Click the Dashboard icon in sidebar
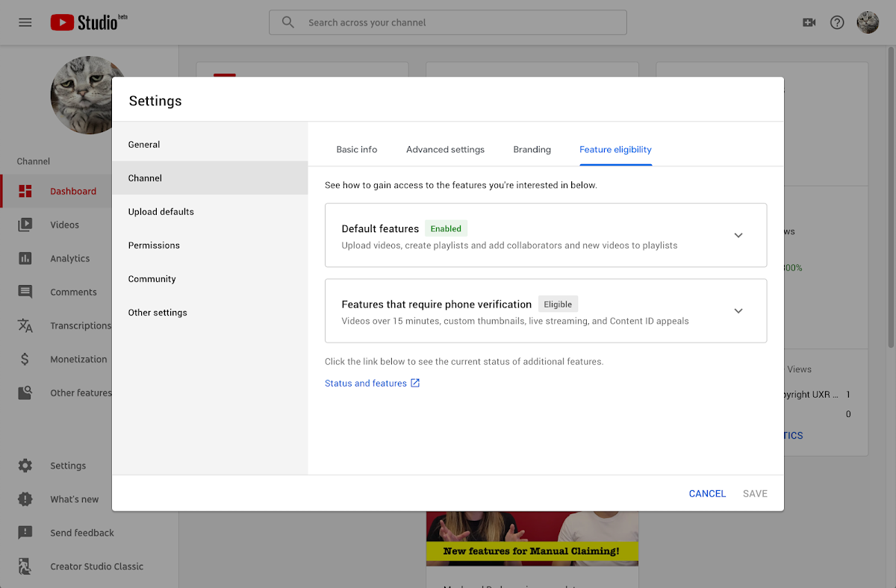 coord(25,191)
